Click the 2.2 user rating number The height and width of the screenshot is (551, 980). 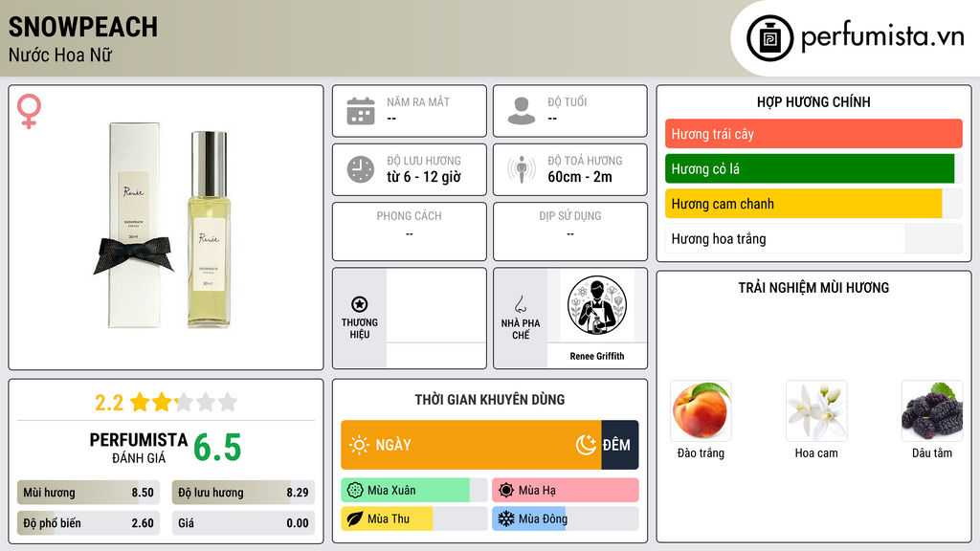pyautogui.click(x=109, y=403)
